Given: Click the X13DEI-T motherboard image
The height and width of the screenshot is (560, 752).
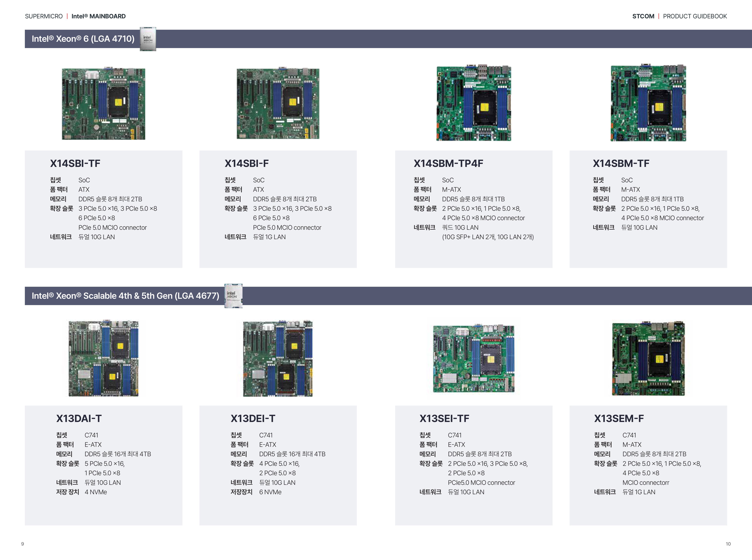Looking at the screenshot, I should click(x=278, y=358).
